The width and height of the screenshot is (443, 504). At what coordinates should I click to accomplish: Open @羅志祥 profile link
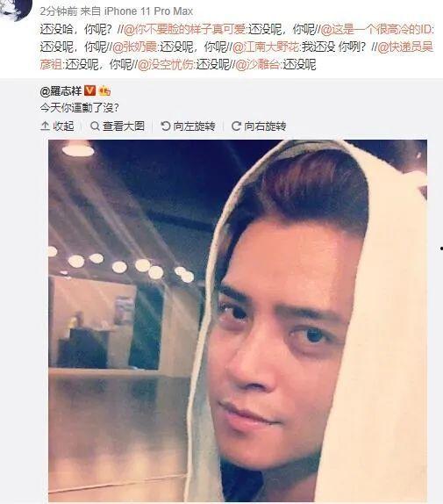pyautogui.click(x=61, y=91)
